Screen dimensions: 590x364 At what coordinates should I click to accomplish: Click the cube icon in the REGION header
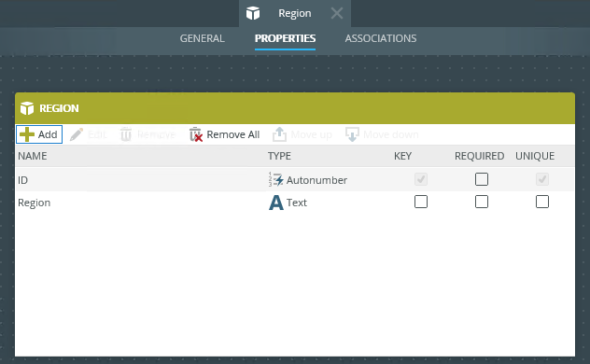tap(27, 108)
